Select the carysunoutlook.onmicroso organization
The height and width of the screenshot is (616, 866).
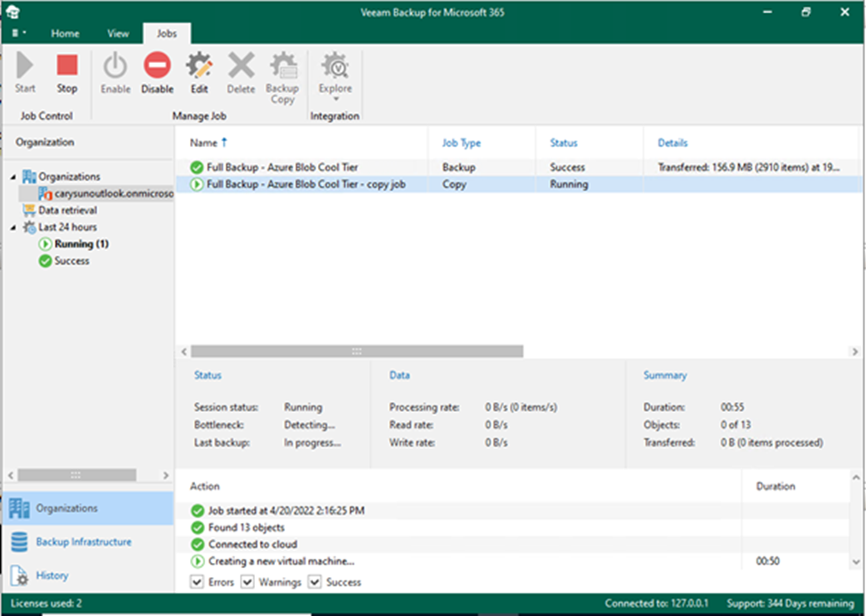tap(114, 193)
